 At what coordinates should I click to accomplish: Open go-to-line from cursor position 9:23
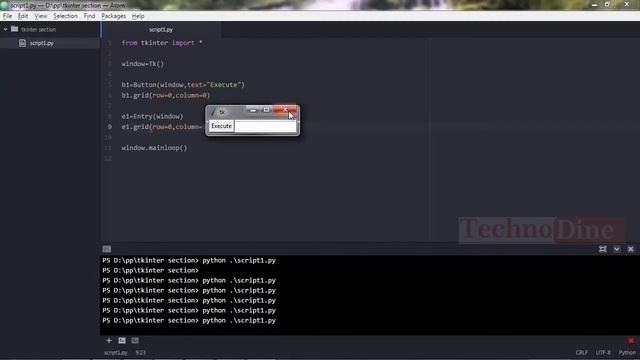point(141,353)
